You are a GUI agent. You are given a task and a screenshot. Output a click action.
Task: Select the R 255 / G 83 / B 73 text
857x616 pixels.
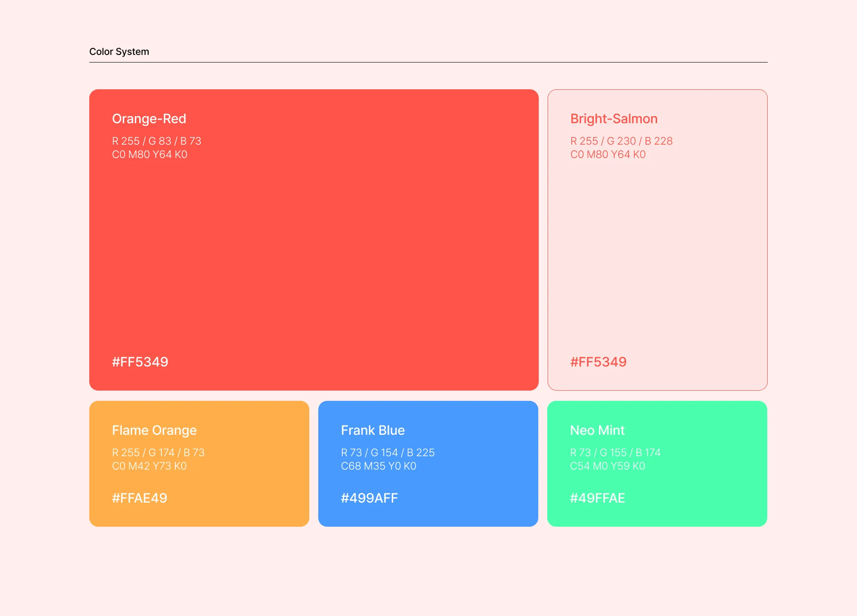(157, 141)
